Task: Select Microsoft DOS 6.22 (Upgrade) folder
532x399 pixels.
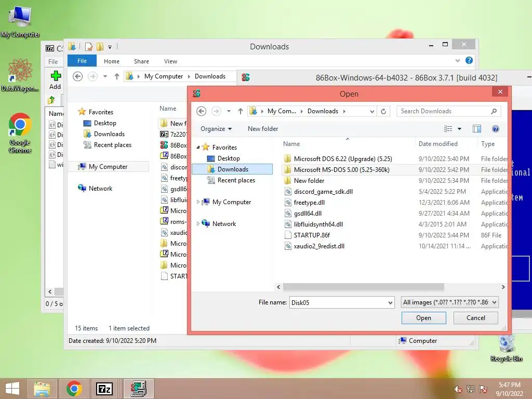Action: click(343, 159)
